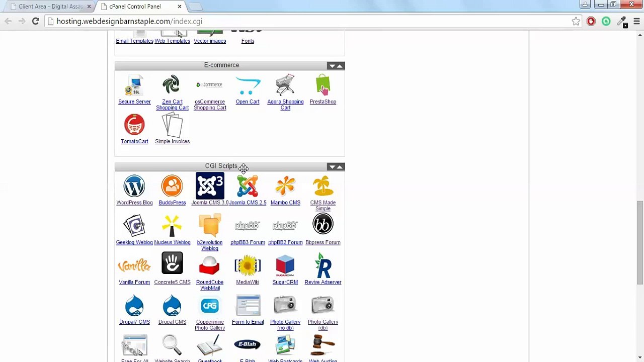Click the PrestaShop text link

323,102
